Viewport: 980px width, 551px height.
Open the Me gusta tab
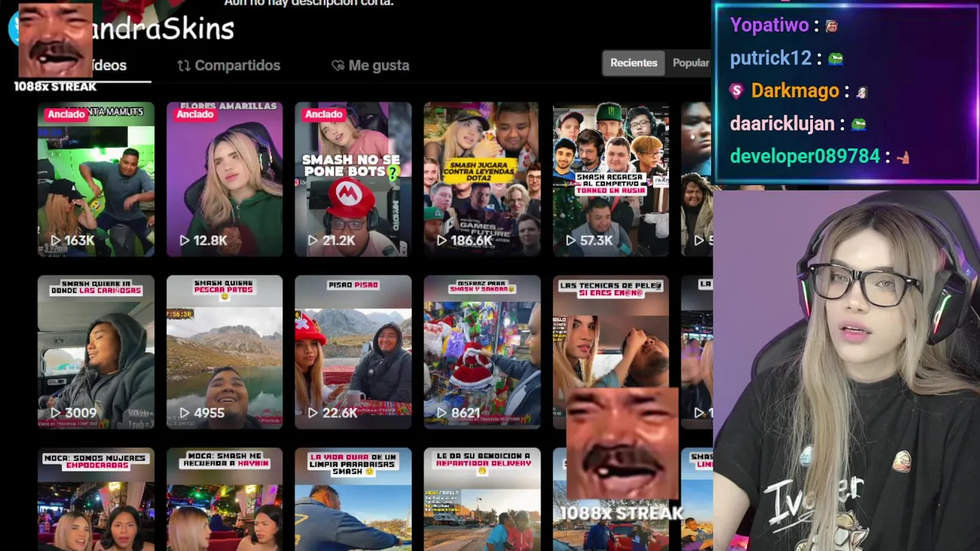click(371, 66)
